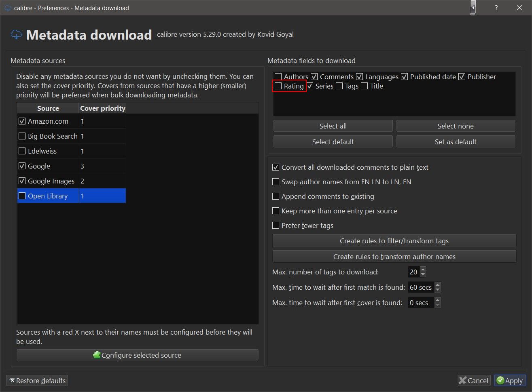Disable the Amazon.com metadata source

click(22, 121)
